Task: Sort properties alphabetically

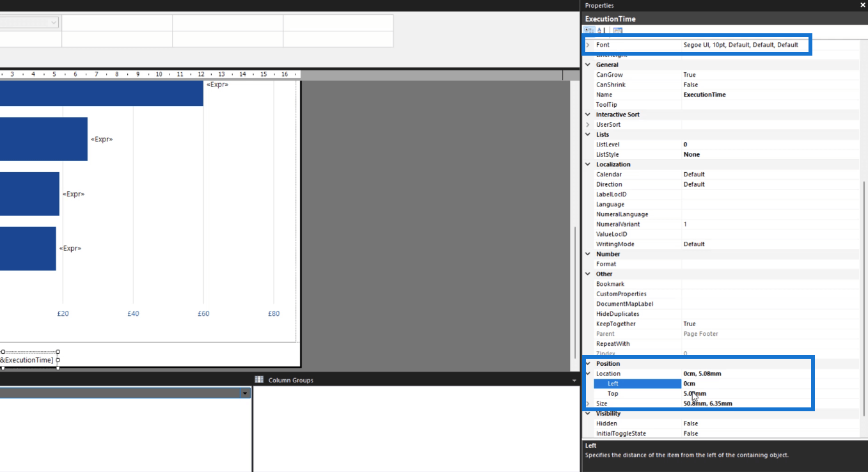Action: pyautogui.click(x=603, y=30)
